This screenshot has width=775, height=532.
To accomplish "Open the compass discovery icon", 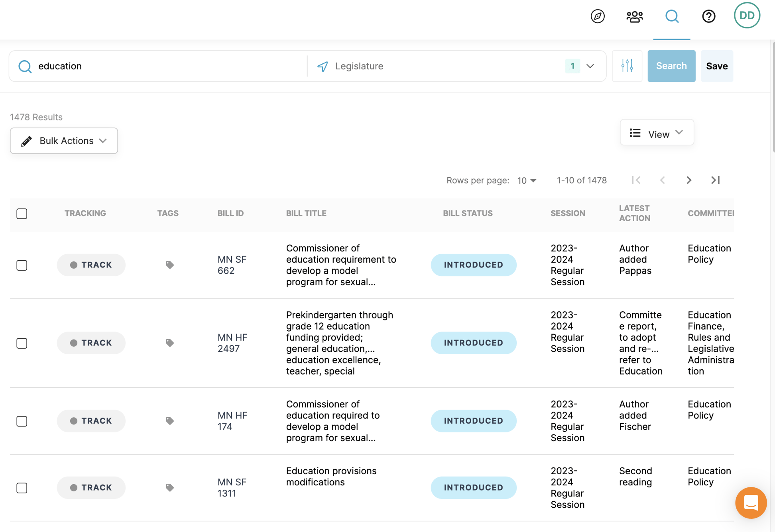I will [597, 16].
